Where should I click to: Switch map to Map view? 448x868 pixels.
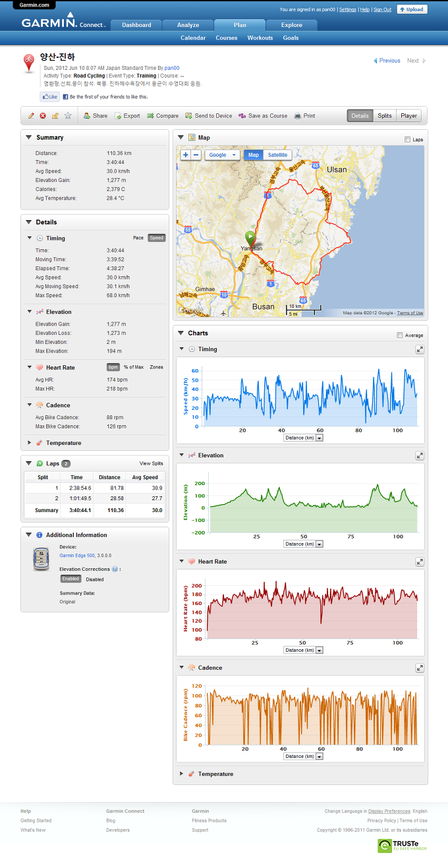point(254,155)
